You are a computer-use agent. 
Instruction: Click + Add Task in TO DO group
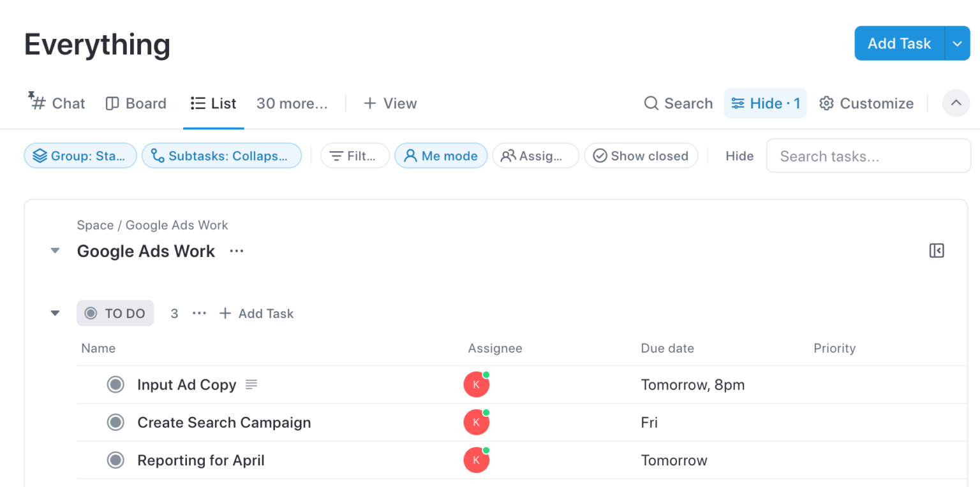point(256,313)
